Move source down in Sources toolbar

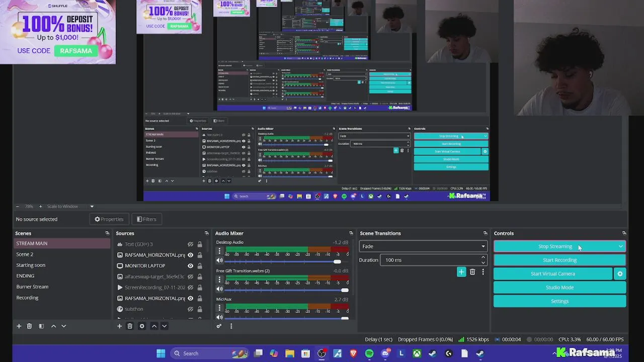pyautogui.click(x=164, y=326)
